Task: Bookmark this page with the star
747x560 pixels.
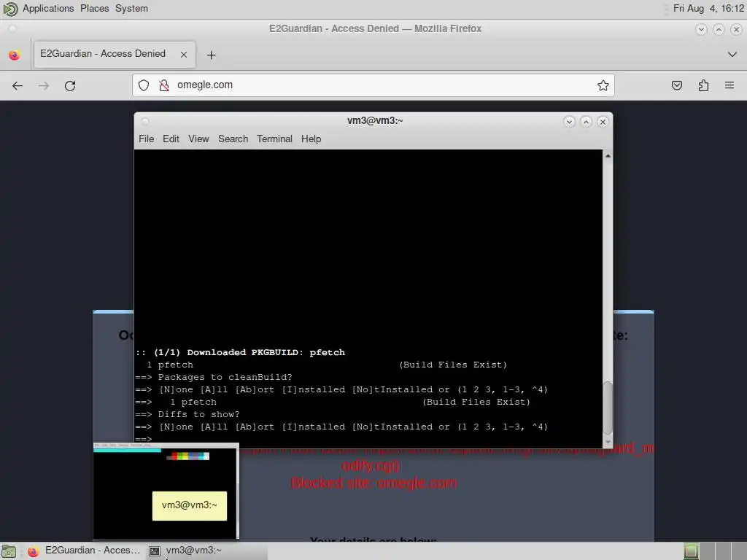Action: [x=603, y=85]
